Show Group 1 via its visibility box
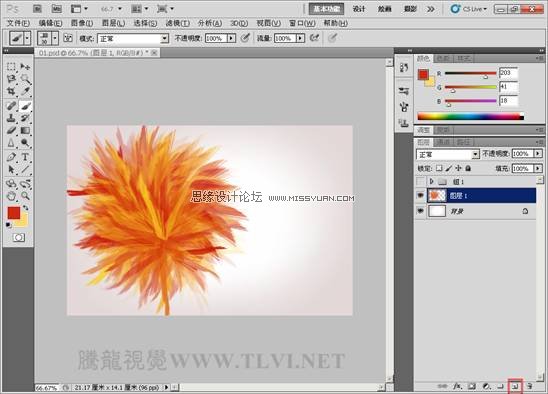 pos(420,181)
